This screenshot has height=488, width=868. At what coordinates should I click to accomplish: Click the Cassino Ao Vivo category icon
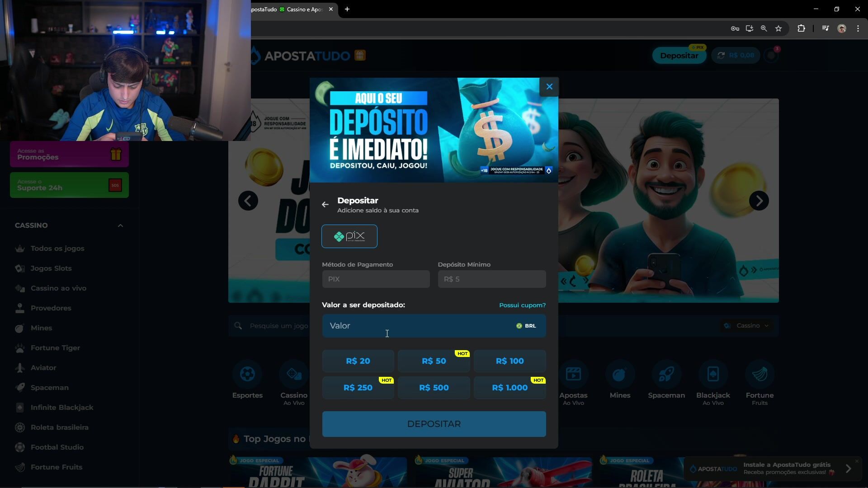coord(294,374)
